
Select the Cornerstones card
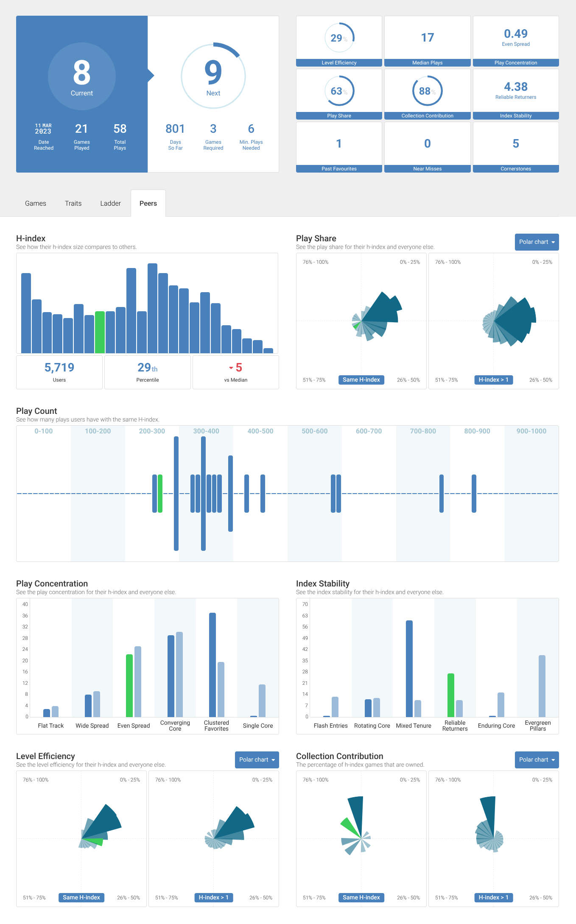516,147
